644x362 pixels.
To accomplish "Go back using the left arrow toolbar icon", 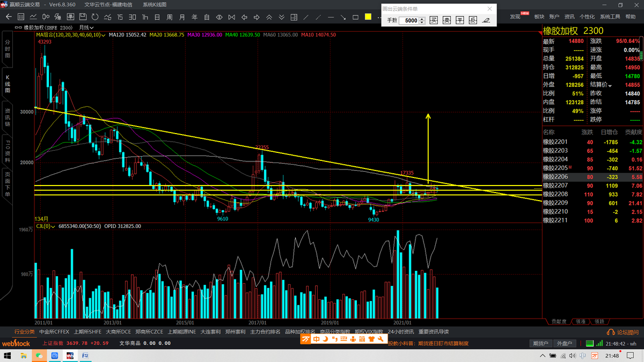I will click(9, 17).
